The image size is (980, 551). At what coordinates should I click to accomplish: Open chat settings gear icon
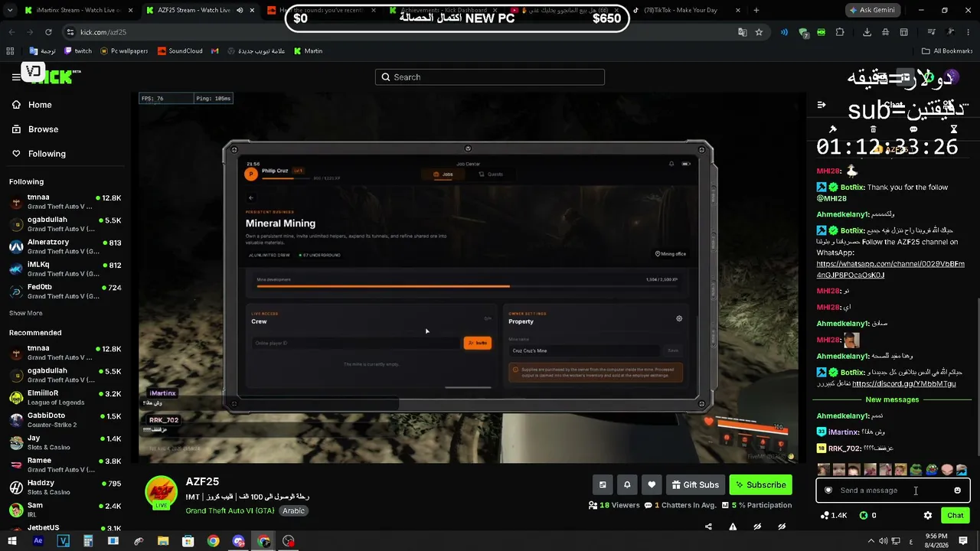[928, 516]
